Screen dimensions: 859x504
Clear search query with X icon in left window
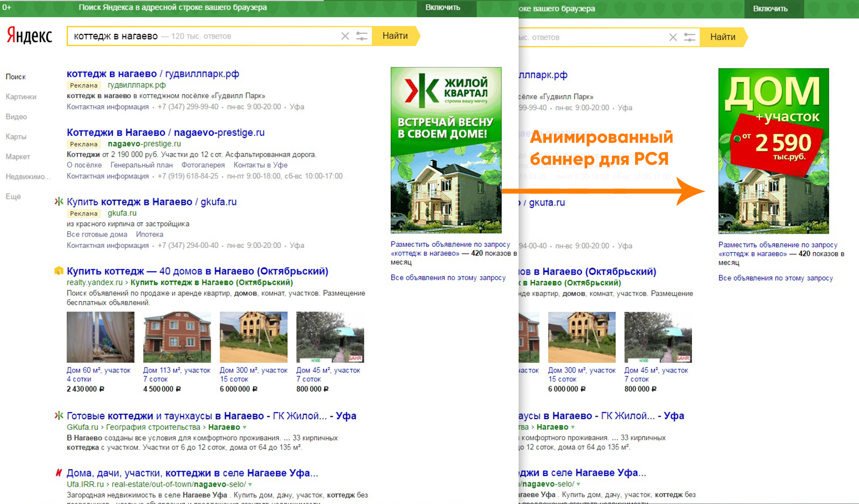(x=345, y=36)
